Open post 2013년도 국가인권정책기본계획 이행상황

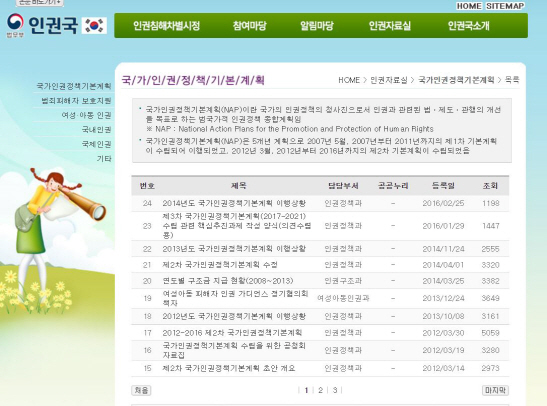point(234,249)
